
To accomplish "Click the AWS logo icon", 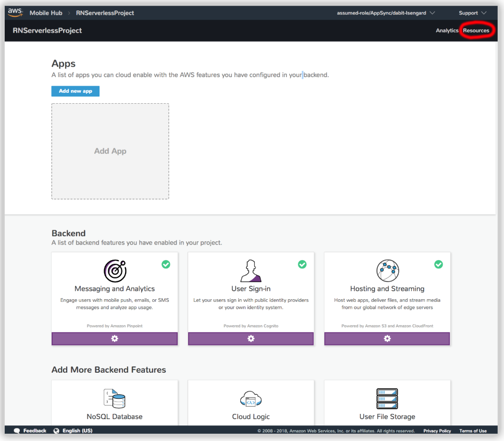I will [15, 13].
